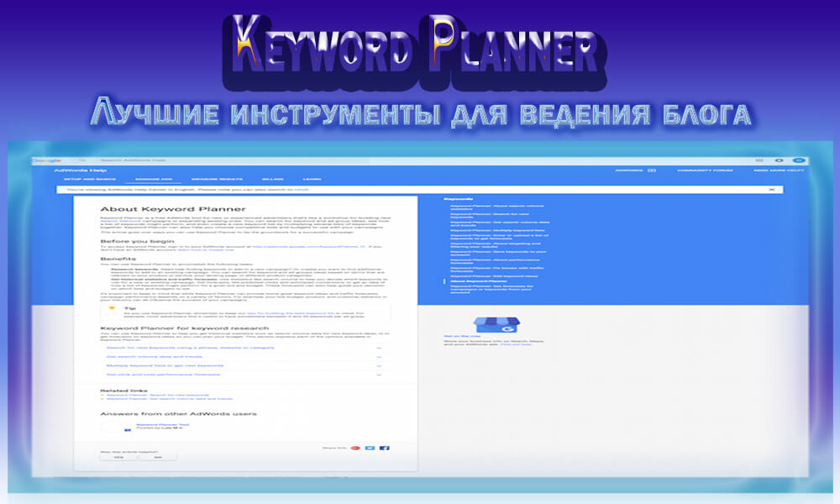This screenshot has width=840, height=504.
Task: Open first Related link: Search for new keywords
Action: tap(158, 396)
